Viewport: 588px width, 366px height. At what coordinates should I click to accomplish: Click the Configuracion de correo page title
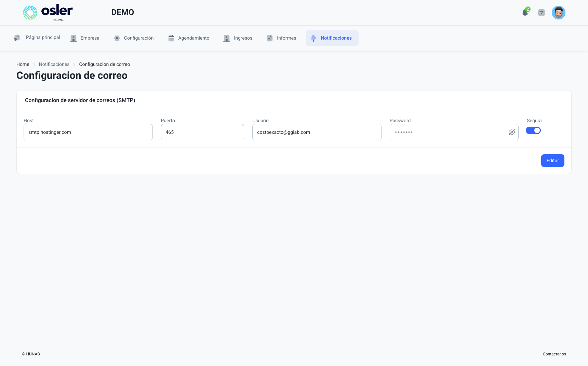click(x=72, y=75)
